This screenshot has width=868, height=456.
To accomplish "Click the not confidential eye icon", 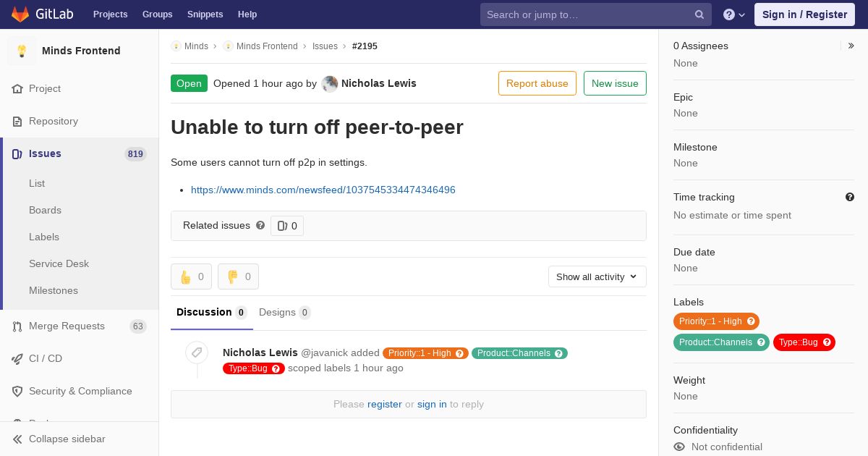I will pos(679,447).
